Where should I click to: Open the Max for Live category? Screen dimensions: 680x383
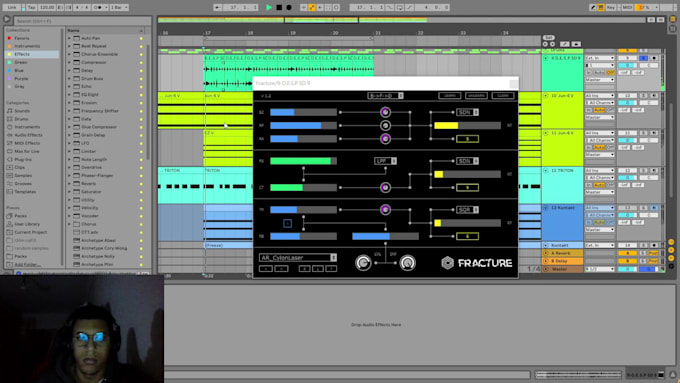27,151
